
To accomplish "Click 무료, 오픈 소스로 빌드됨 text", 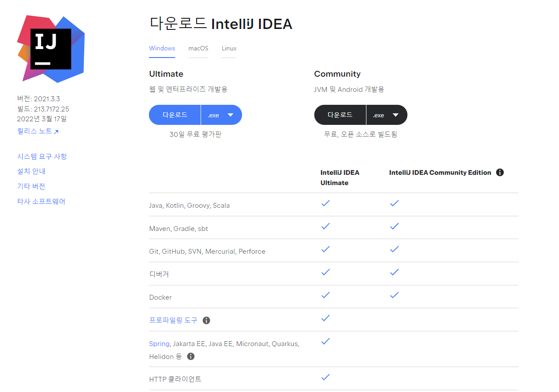I will (361, 134).
